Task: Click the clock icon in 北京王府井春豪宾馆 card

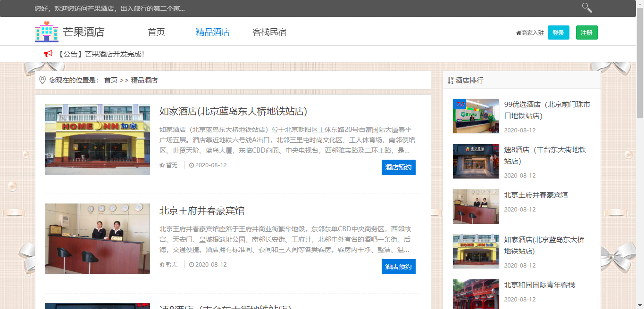Action: tap(192, 265)
